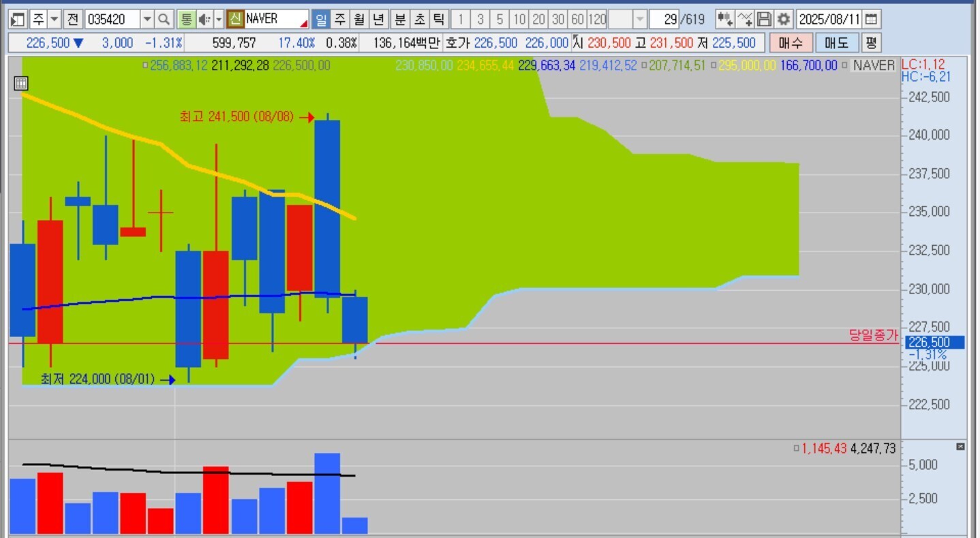Click the grid table icon on chart
Viewport: 980px width, 538px height.
pyautogui.click(x=21, y=84)
